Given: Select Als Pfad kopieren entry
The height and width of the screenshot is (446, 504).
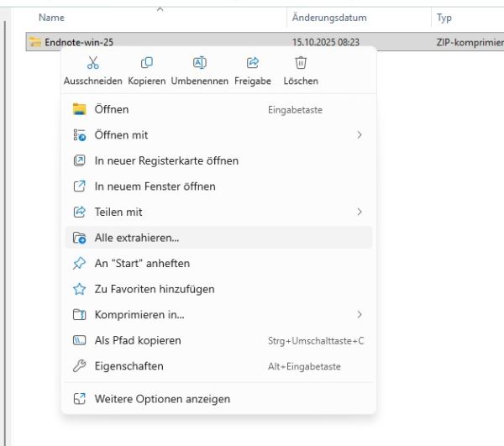Looking at the screenshot, I should tap(138, 340).
